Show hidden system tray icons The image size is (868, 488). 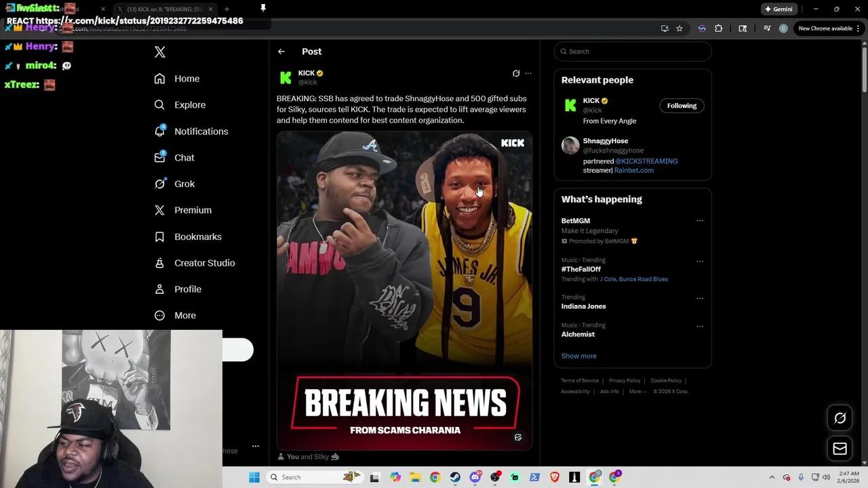click(772, 477)
